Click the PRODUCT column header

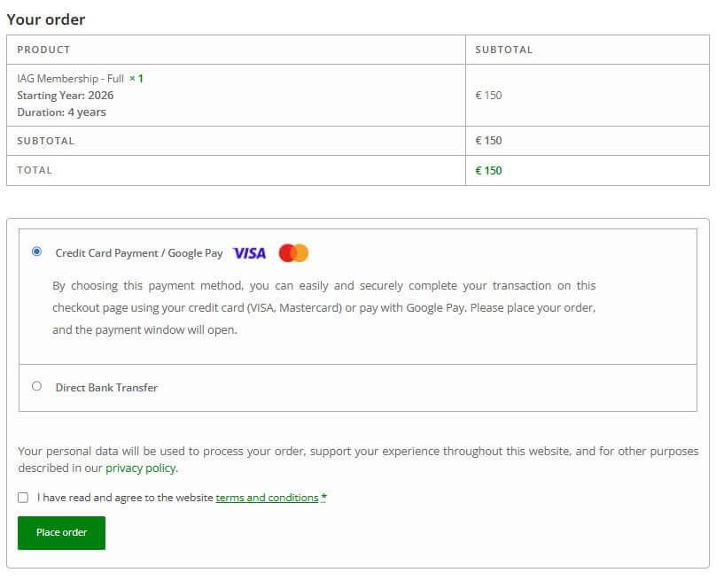(x=43, y=50)
